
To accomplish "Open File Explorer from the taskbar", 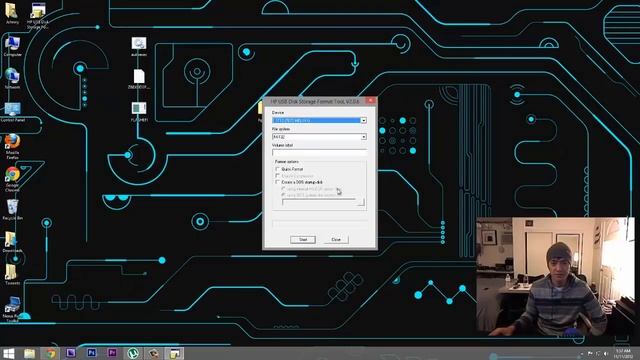I will tap(29, 353).
